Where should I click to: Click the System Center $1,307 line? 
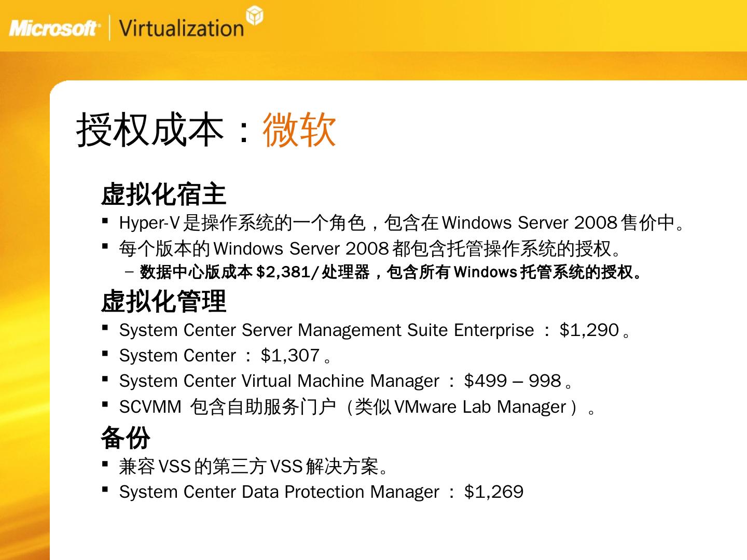coord(225,356)
